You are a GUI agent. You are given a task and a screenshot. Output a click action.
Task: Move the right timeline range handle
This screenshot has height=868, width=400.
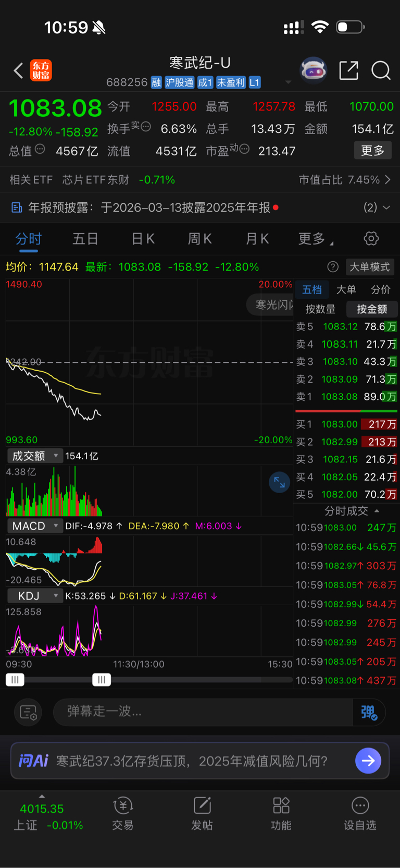tap(102, 679)
